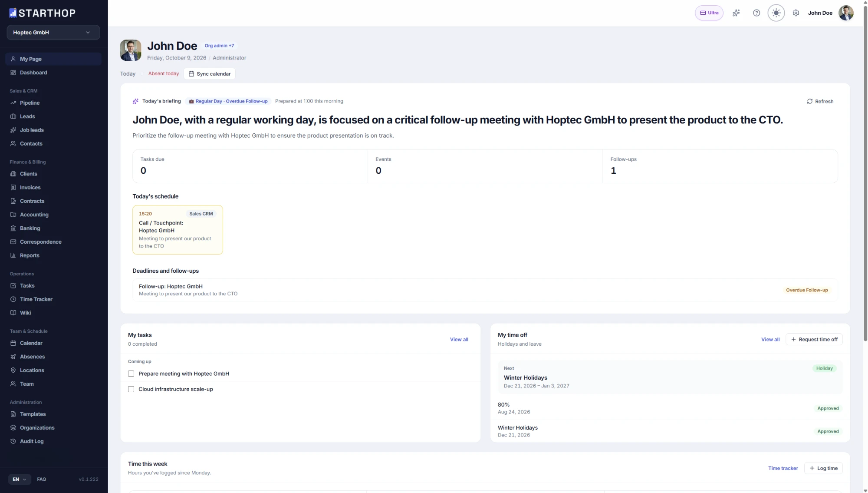Open the John Doe avatar in header
This screenshot has height=493, width=868.
846,13
